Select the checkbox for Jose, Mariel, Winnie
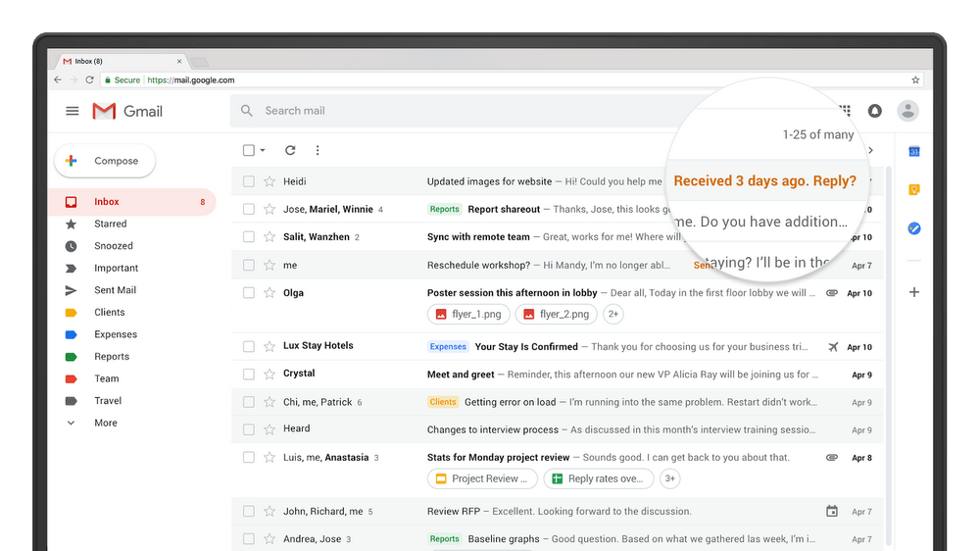980x551 pixels. coord(249,209)
